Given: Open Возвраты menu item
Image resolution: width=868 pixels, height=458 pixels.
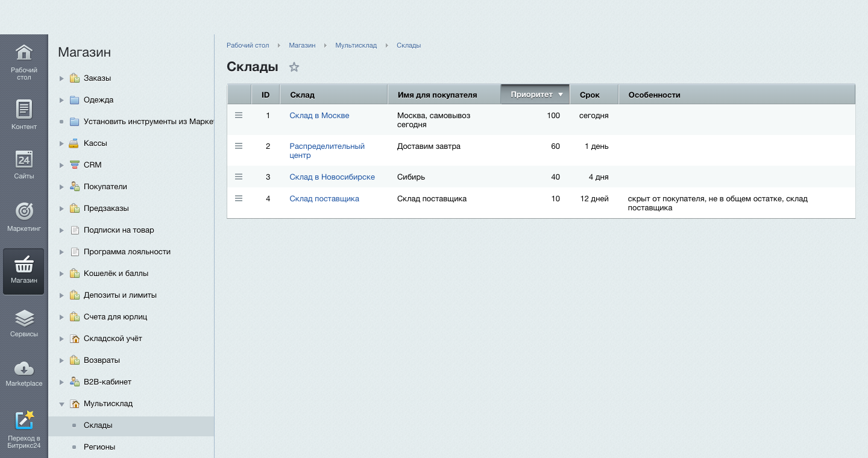Looking at the screenshot, I should click(102, 360).
